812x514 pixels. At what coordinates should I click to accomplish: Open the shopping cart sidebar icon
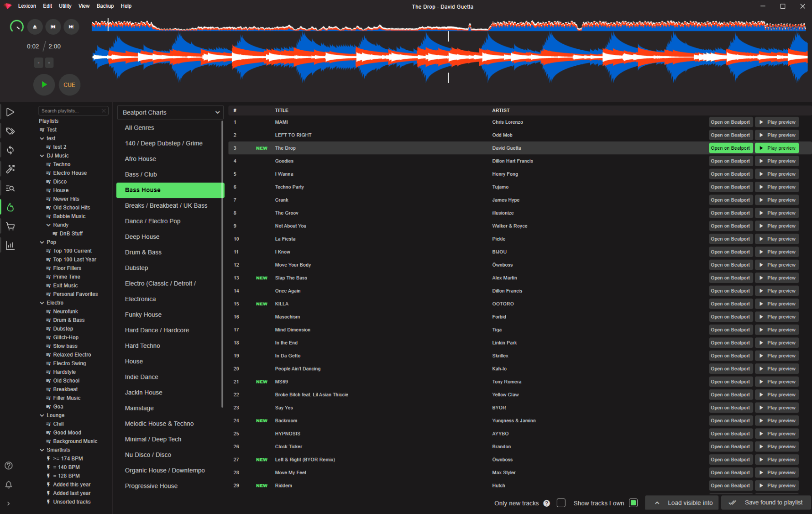tap(10, 226)
